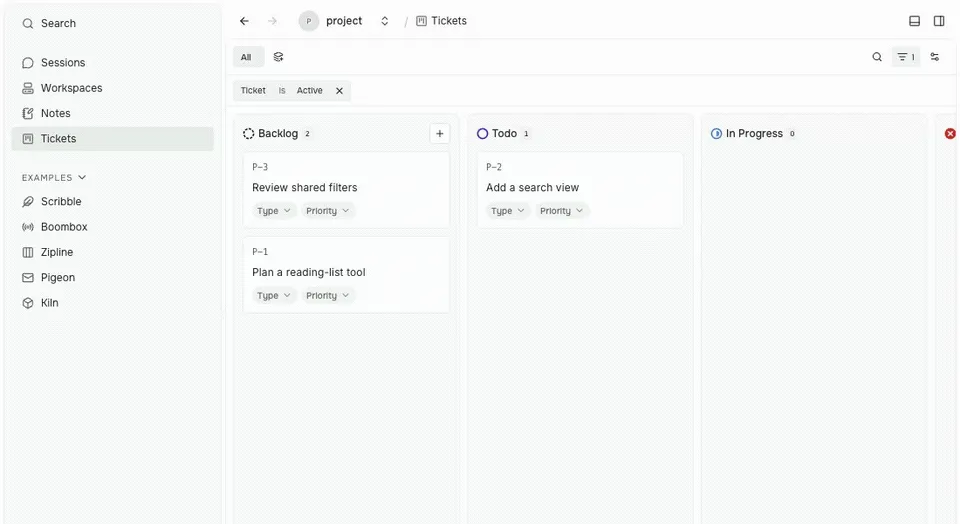Click the P-1 ticket ID
The image size is (960, 524).
click(260, 252)
